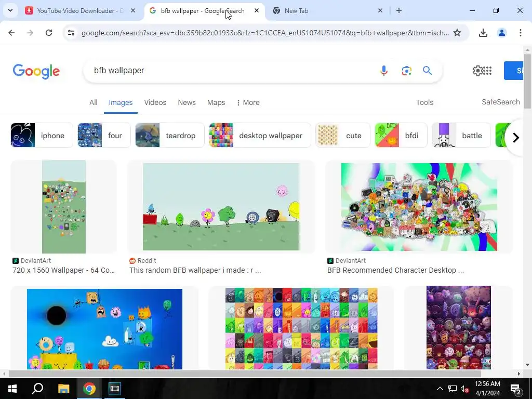Viewport: 532px width, 399px height.
Task: Open taskbar clock and calendar
Action: coord(487,389)
